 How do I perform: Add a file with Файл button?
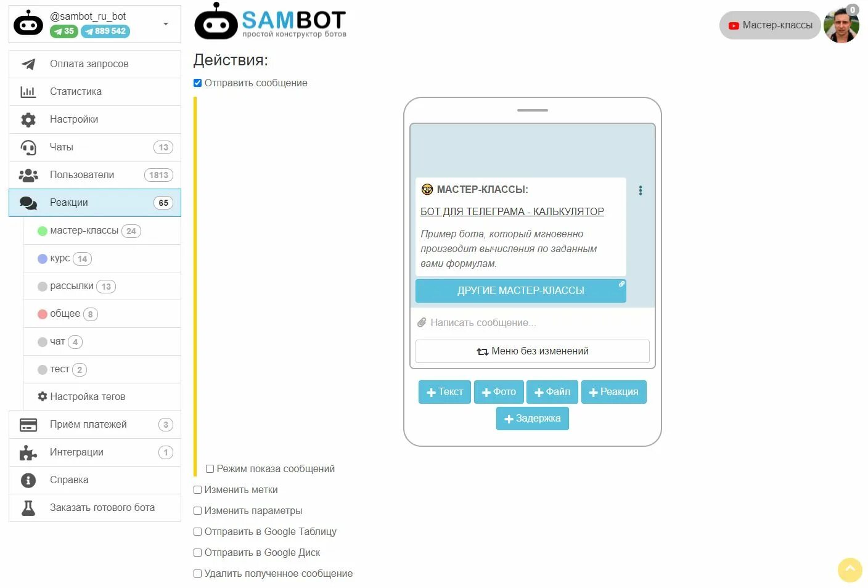point(552,392)
